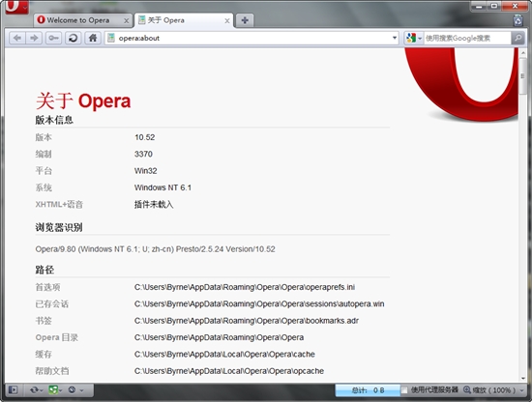The width and height of the screenshot is (532, 402).
Task: Click the operaprefs.ini path
Action: coord(245,287)
